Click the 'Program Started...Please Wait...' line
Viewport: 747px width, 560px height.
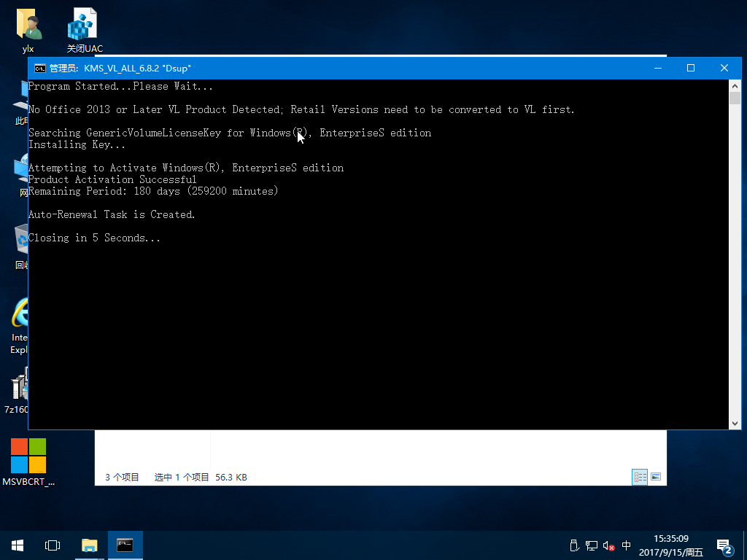(120, 86)
